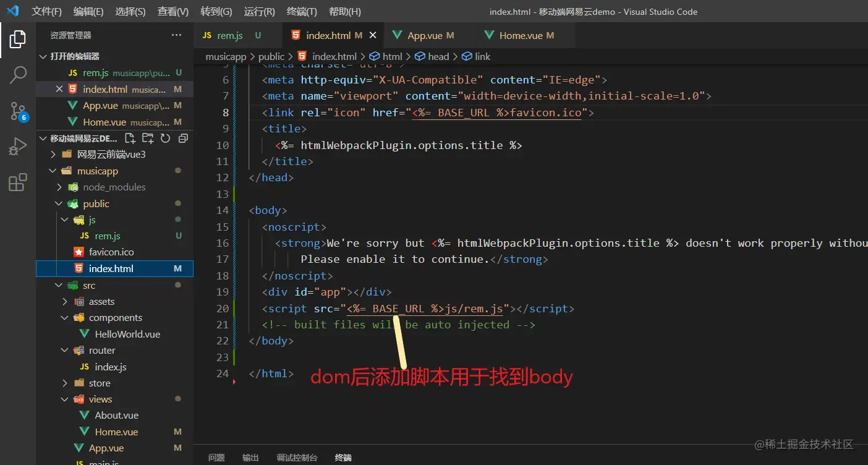Open the head breadcrumb dropdown
This screenshot has height=465, width=868.
tap(438, 56)
